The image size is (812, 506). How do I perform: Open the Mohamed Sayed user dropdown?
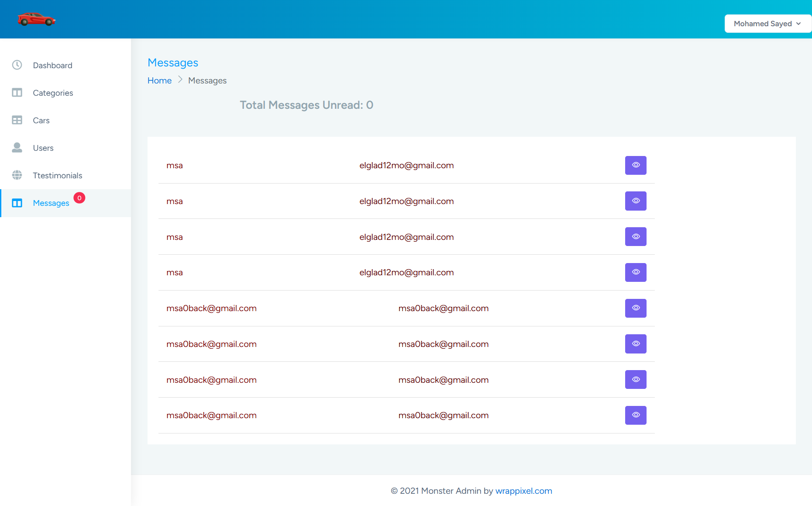pos(767,24)
